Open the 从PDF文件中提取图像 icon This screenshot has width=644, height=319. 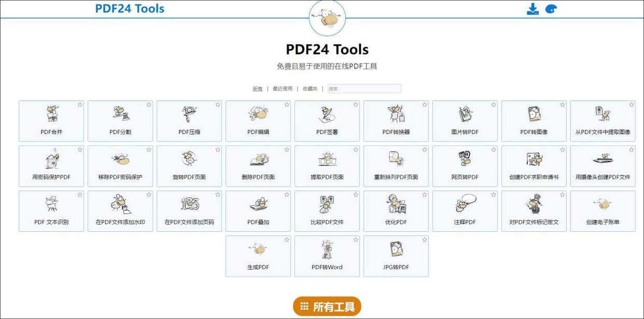(x=603, y=114)
